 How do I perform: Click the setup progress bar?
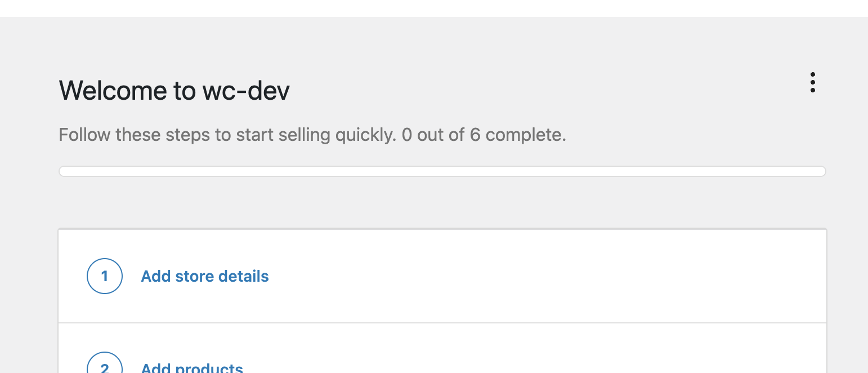pyautogui.click(x=442, y=171)
